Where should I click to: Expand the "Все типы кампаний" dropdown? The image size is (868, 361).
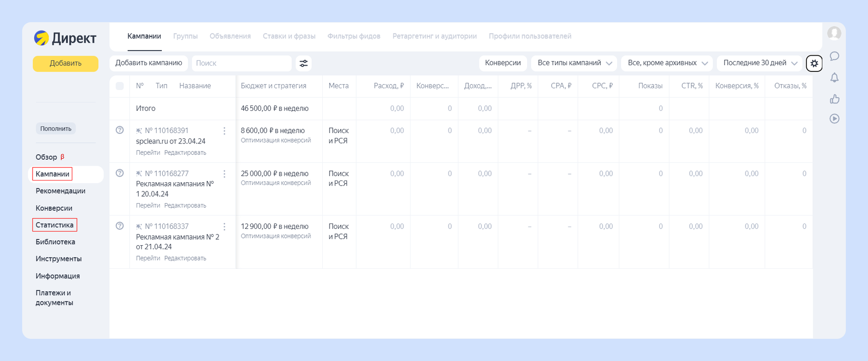pos(574,63)
